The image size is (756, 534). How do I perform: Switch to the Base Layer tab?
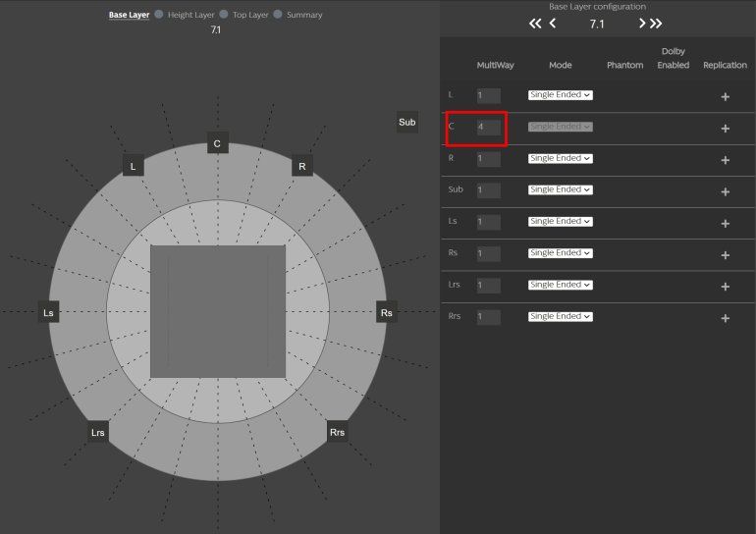pos(129,15)
